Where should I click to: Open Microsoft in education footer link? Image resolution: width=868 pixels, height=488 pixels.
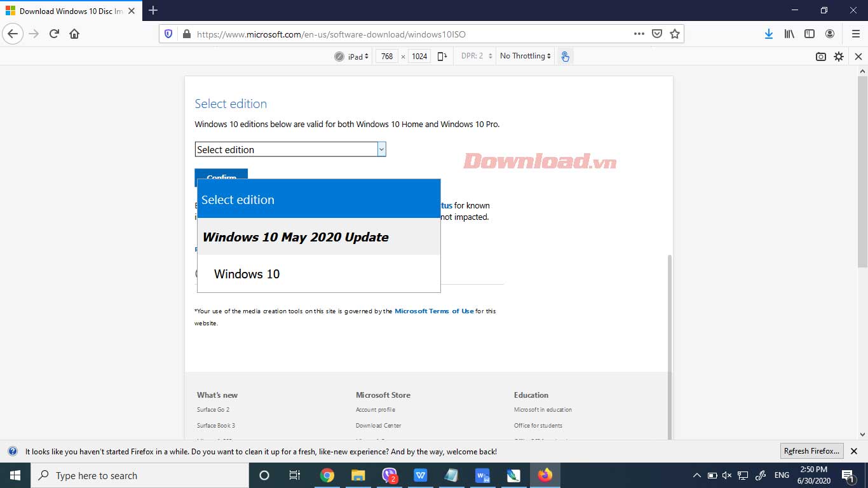tap(543, 410)
